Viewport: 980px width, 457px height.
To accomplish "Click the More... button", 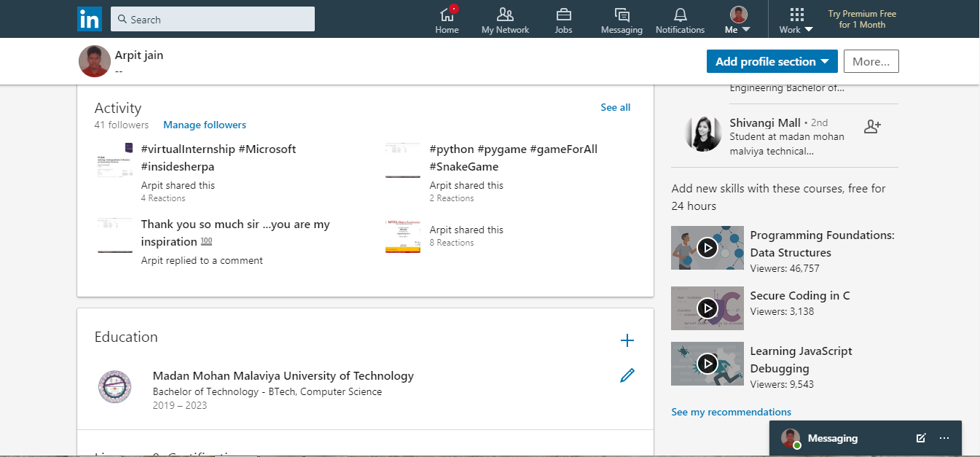I will tap(871, 61).
